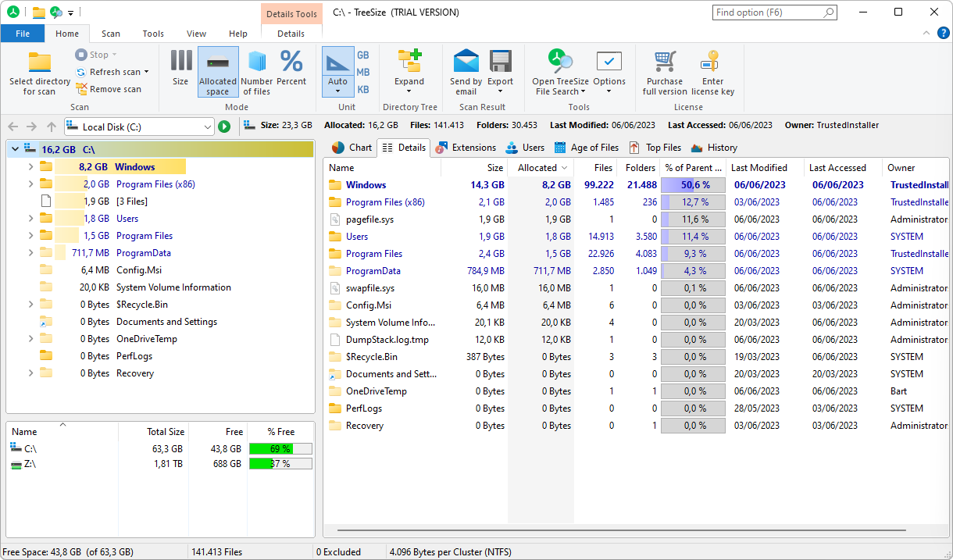Open the Local Disk (C:) path dropdown
This screenshot has height=560, width=953.
pyautogui.click(x=207, y=127)
